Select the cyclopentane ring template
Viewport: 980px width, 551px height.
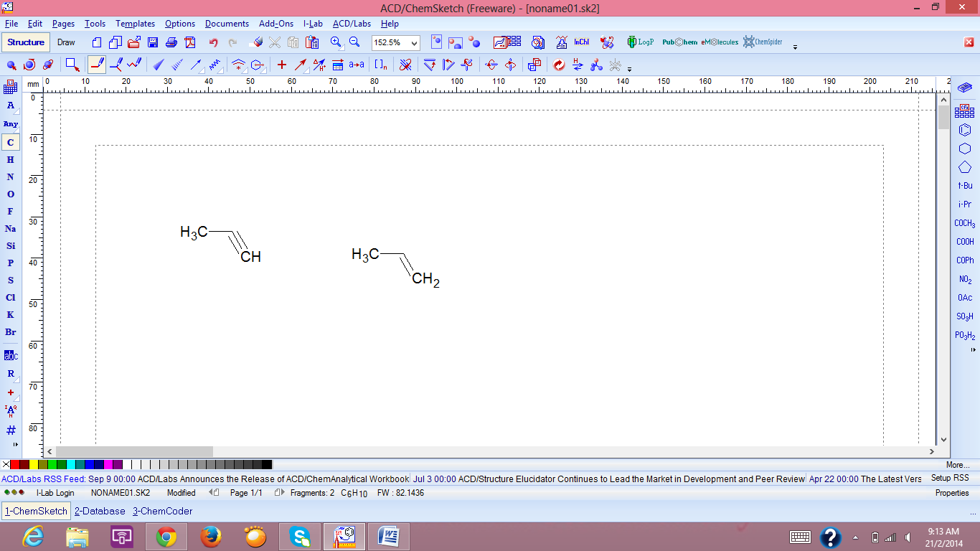pos(964,167)
